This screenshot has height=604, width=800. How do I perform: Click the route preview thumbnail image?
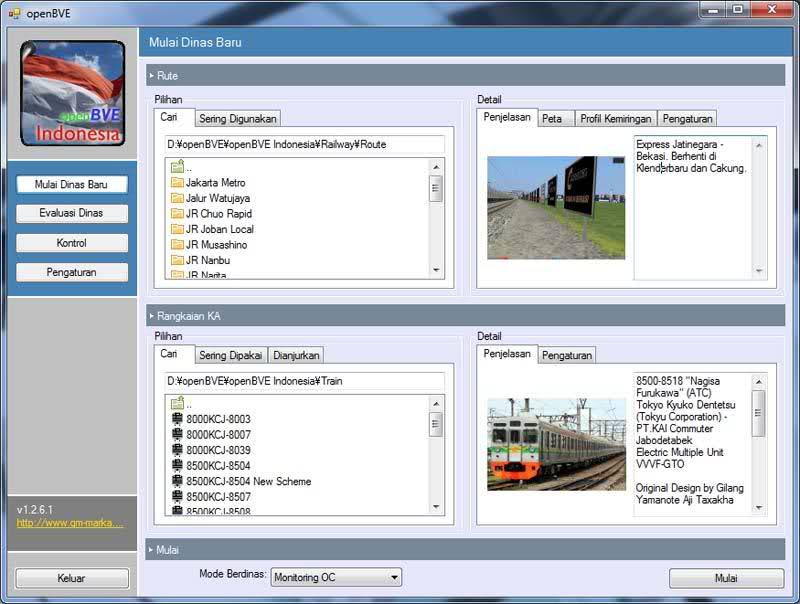(556, 208)
